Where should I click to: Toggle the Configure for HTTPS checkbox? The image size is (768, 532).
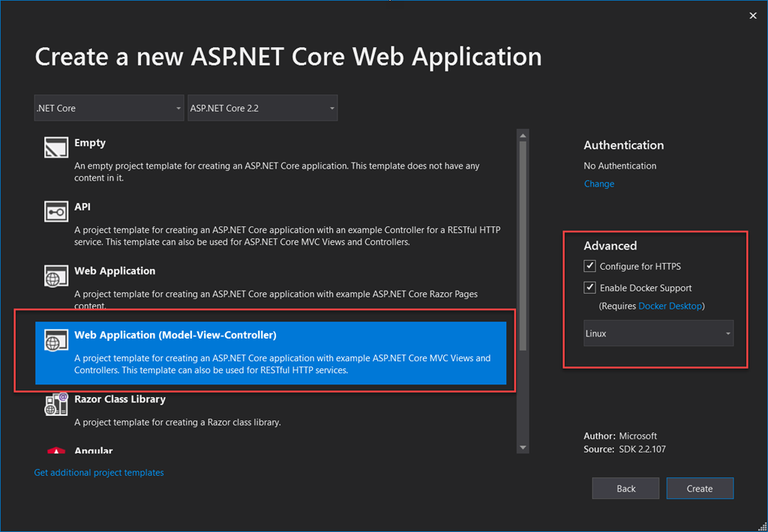click(x=589, y=266)
